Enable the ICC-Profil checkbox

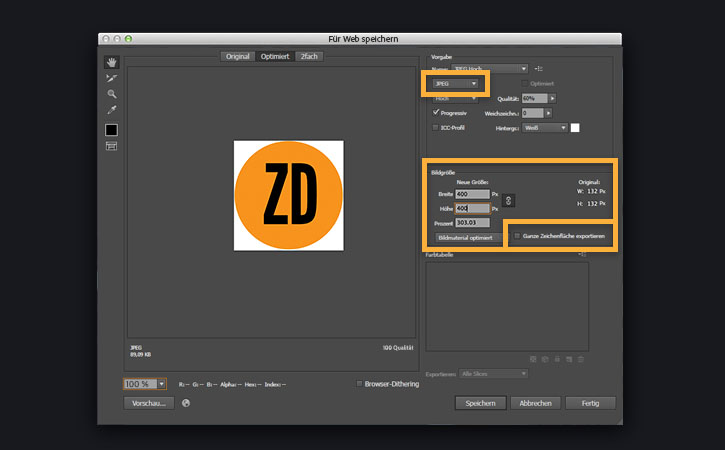click(x=435, y=127)
